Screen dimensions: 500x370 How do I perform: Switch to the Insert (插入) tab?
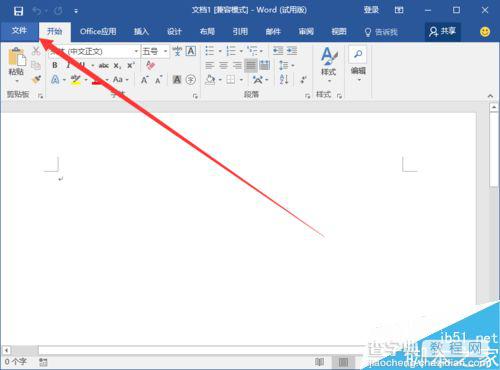[141, 32]
